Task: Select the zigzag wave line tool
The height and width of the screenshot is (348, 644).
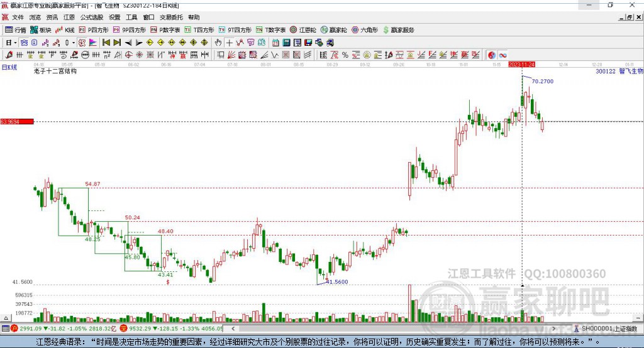Action: point(275,55)
